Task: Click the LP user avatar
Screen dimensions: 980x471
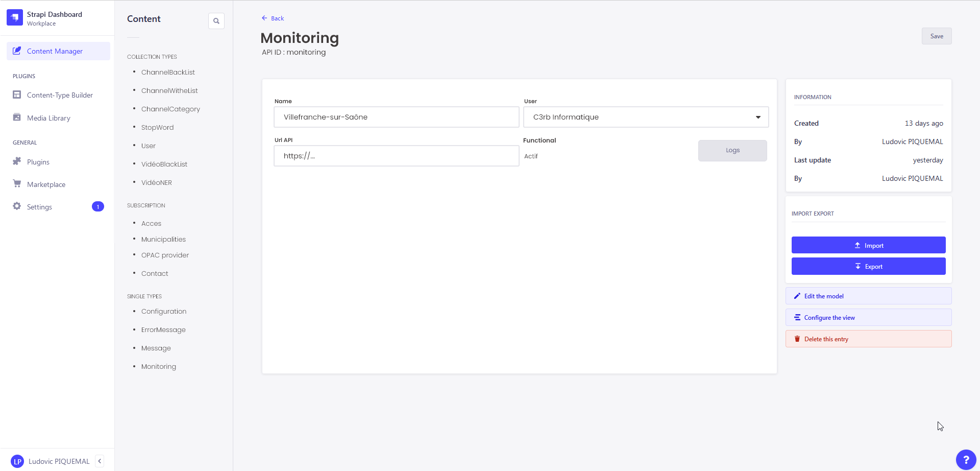Action: click(17, 461)
